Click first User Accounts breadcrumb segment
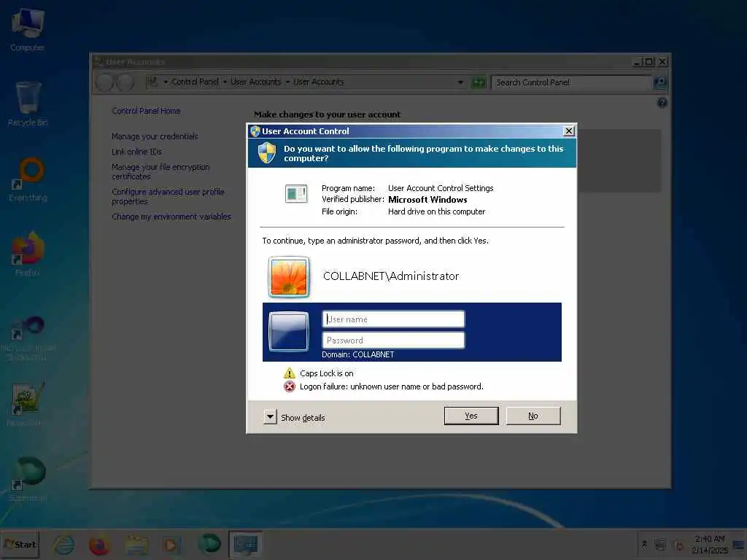The image size is (747, 560). [256, 82]
